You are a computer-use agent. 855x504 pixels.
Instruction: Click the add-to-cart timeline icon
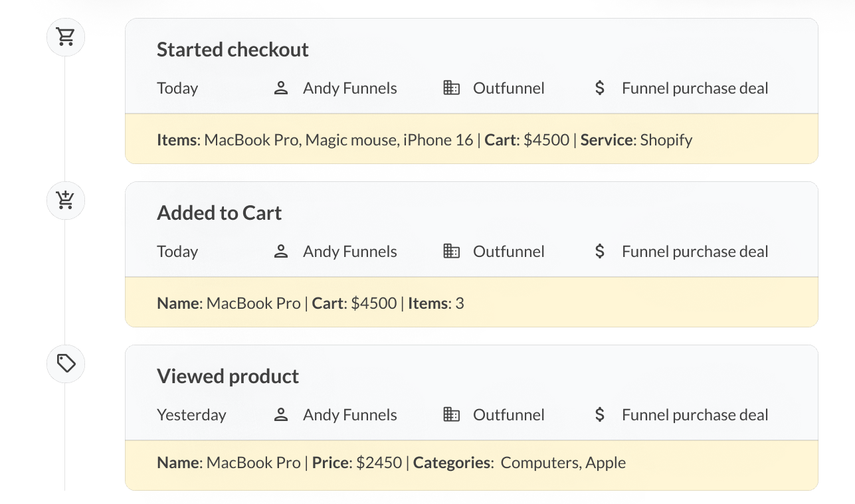pos(66,200)
